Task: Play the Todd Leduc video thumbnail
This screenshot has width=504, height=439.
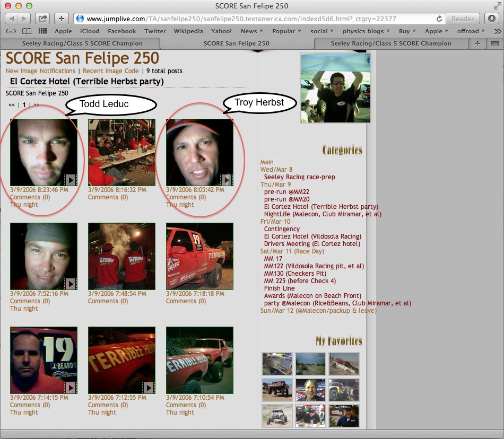Action: pyautogui.click(x=44, y=152)
